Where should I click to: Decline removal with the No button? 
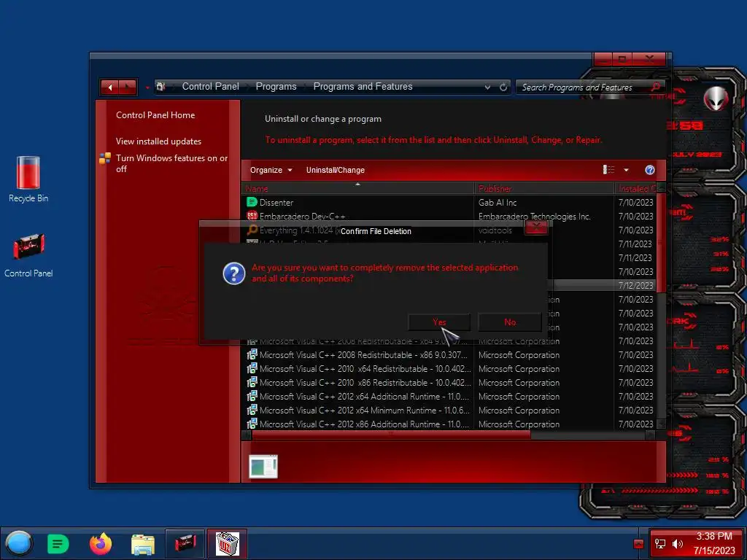(x=510, y=322)
